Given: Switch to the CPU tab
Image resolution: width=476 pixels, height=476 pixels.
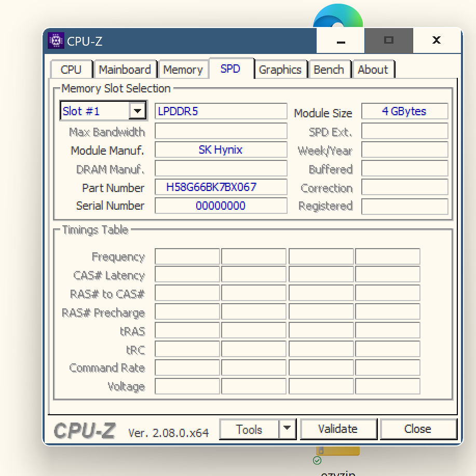Looking at the screenshot, I should pyautogui.click(x=71, y=70).
